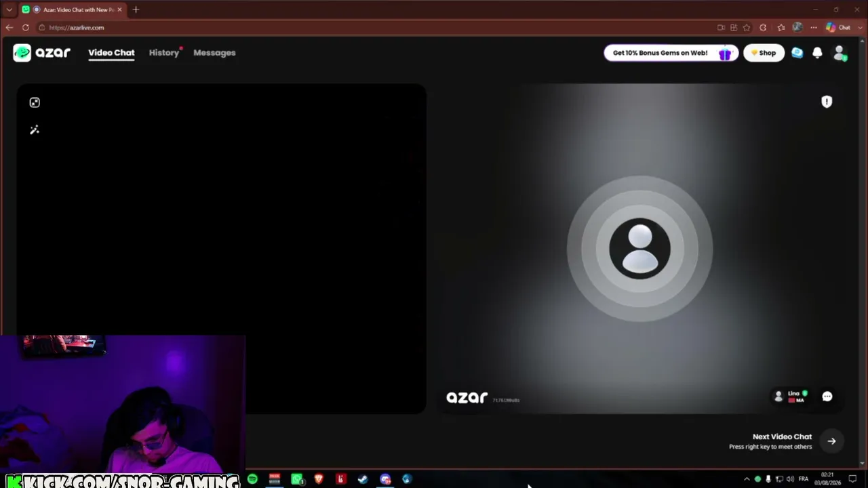Show hidden system tray icons
Screen dimensions: 868x488
tap(747, 479)
